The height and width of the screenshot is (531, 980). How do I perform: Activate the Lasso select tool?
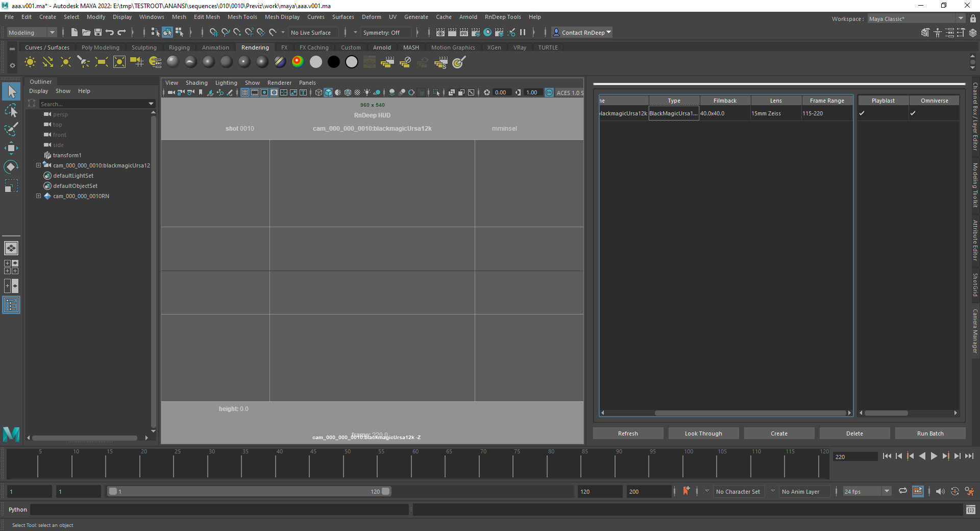(x=11, y=110)
